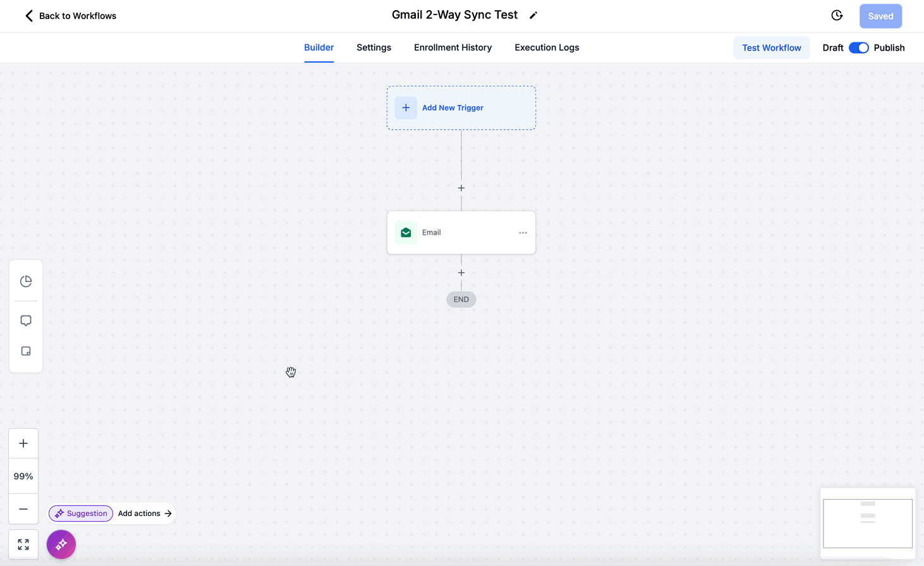924x566 pixels.
Task: Open the Settings tab
Action: pyautogui.click(x=374, y=47)
